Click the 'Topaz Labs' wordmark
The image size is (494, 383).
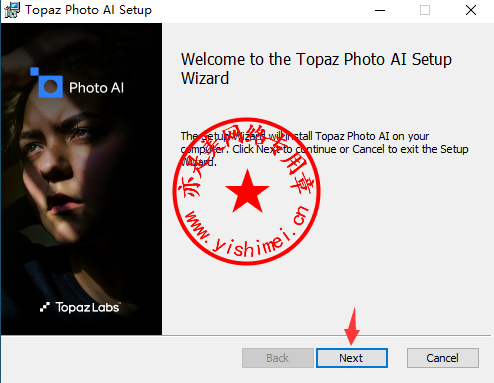pos(88,307)
